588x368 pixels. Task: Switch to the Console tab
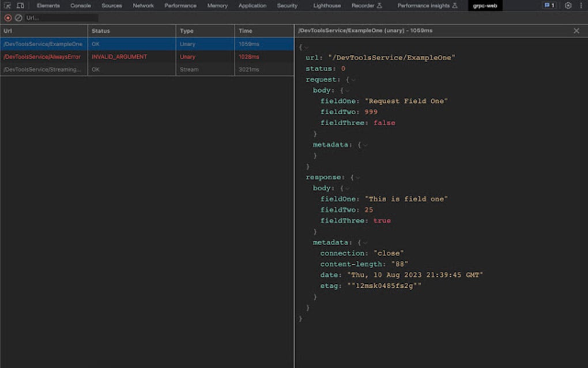[x=81, y=6]
